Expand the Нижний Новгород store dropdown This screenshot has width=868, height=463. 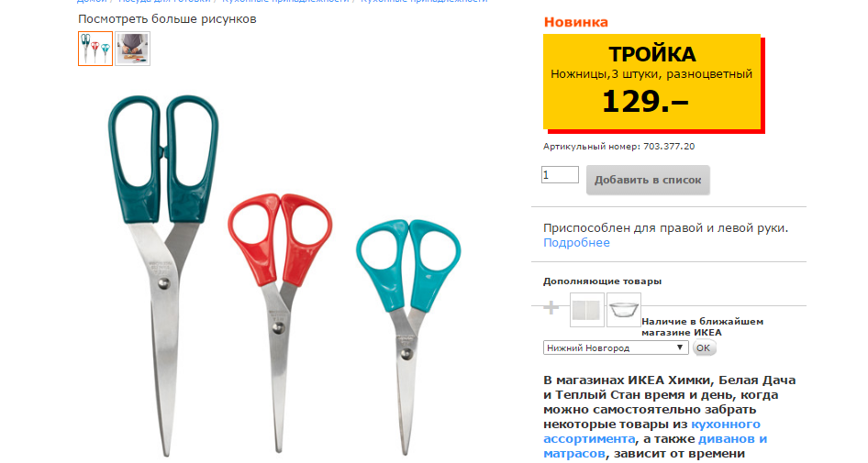pos(616,347)
